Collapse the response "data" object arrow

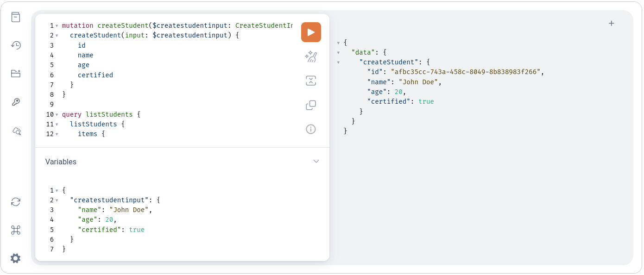click(339, 53)
